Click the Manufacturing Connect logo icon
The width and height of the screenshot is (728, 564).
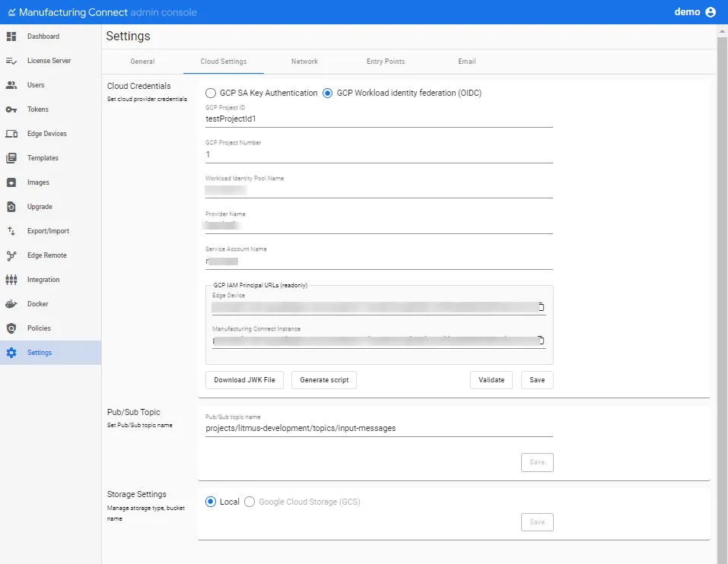[x=11, y=12]
